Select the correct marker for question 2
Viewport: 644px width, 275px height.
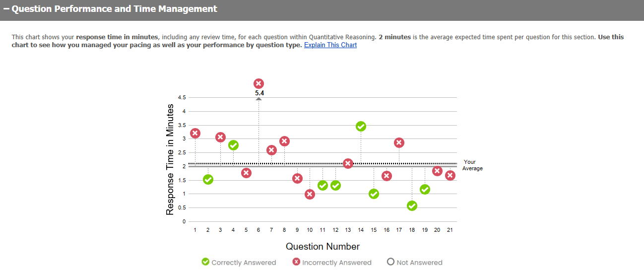[208, 179]
